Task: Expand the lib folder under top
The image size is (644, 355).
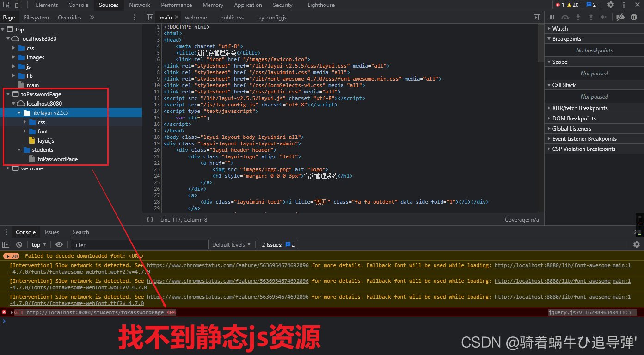Action: coord(14,76)
